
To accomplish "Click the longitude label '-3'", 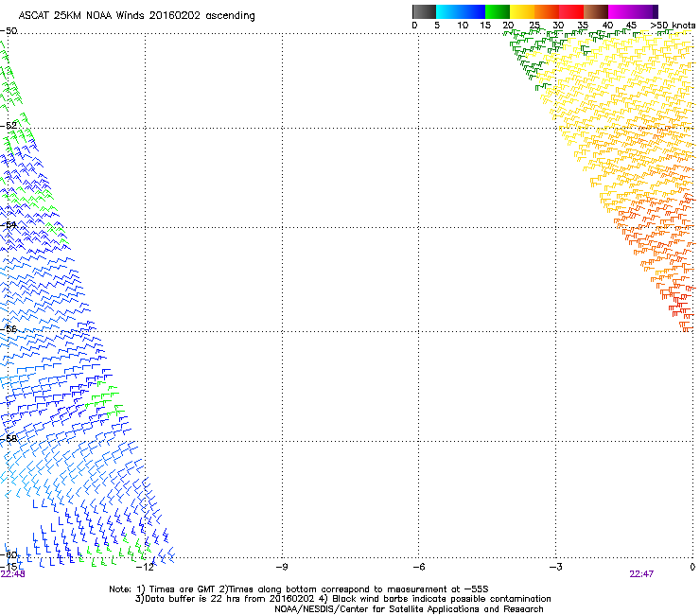I will coord(555,567).
